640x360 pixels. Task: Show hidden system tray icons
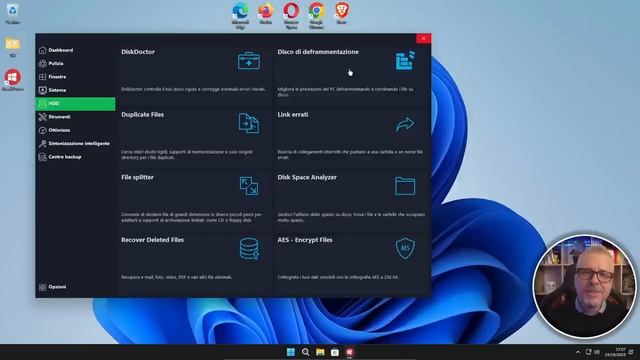578,352
